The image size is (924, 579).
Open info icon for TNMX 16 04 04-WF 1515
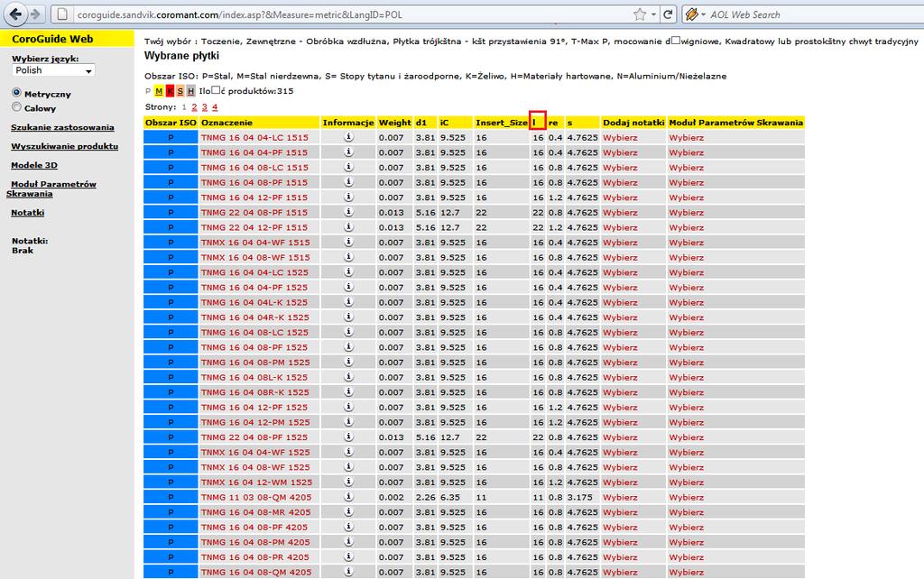(348, 242)
